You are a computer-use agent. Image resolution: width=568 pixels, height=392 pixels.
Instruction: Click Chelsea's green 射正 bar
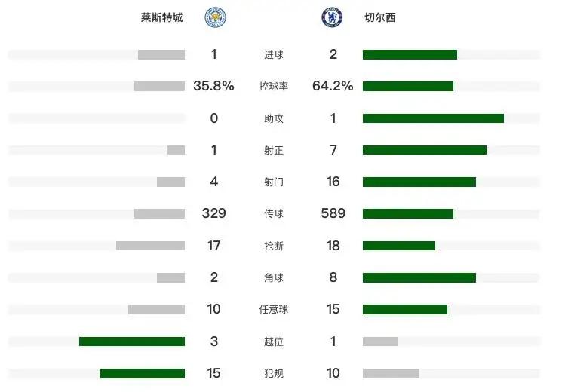pyautogui.click(x=425, y=150)
